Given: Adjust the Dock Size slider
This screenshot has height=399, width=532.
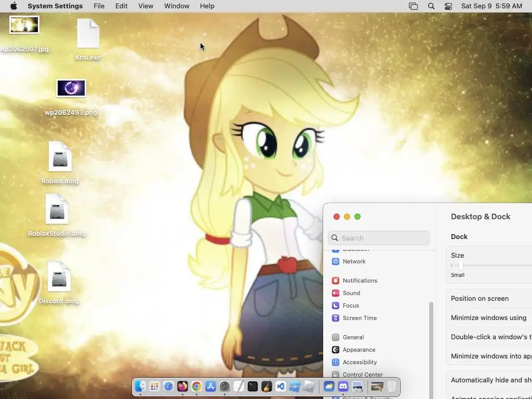Looking at the screenshot, I should point(460,265).
